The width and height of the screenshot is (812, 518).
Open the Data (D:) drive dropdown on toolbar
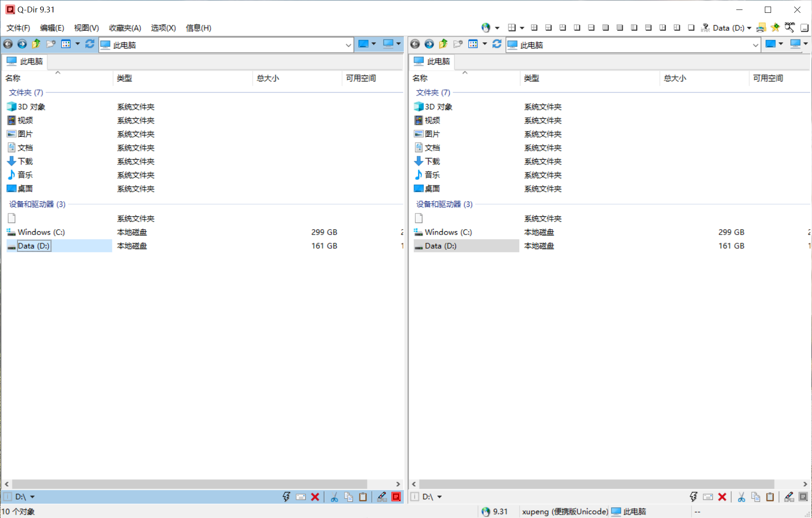[748, 27]
